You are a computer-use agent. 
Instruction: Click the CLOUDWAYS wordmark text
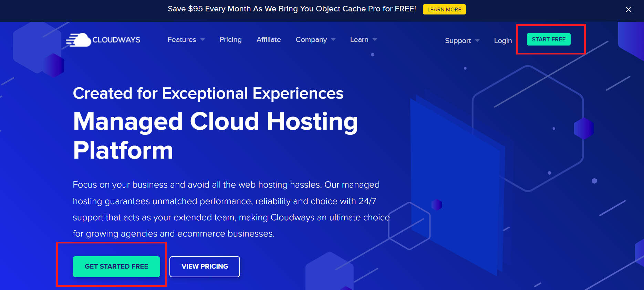coord(116,40)
